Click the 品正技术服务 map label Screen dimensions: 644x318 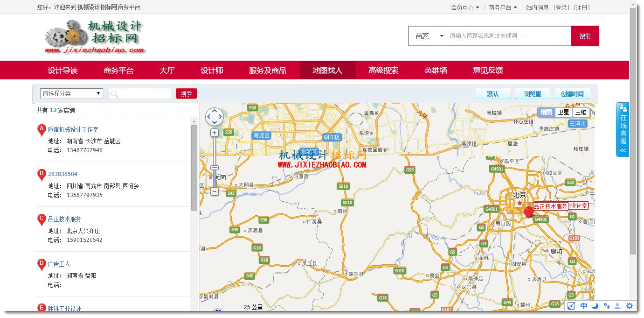point(551,206)
